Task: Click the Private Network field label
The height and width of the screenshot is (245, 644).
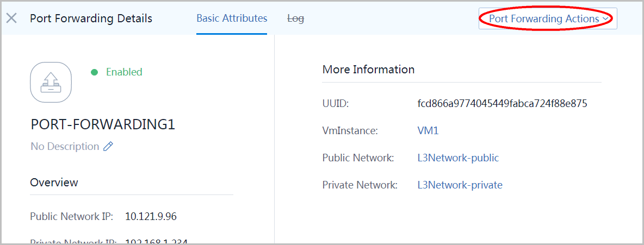Action: [360, 185]
